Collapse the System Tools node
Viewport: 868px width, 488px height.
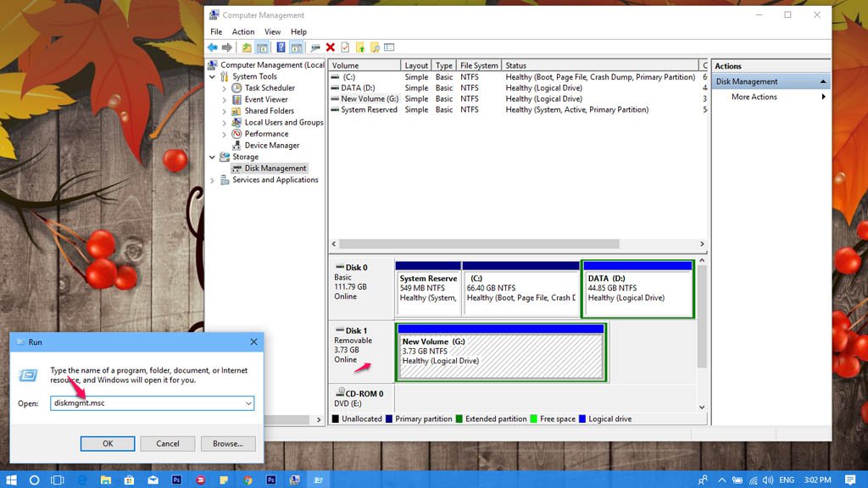click(x=213, y=76)
